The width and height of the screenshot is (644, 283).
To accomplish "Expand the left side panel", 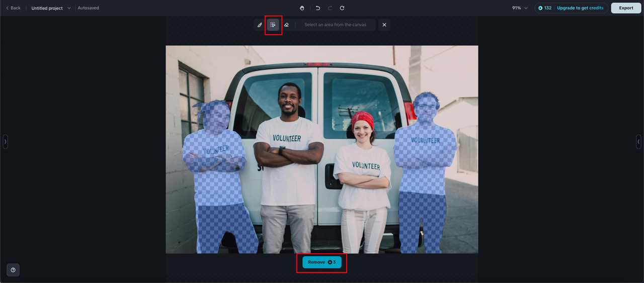I will (x=6, y=142).
